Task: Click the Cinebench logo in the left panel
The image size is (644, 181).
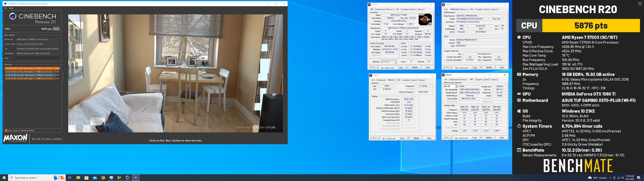Action: coord(13,16)
